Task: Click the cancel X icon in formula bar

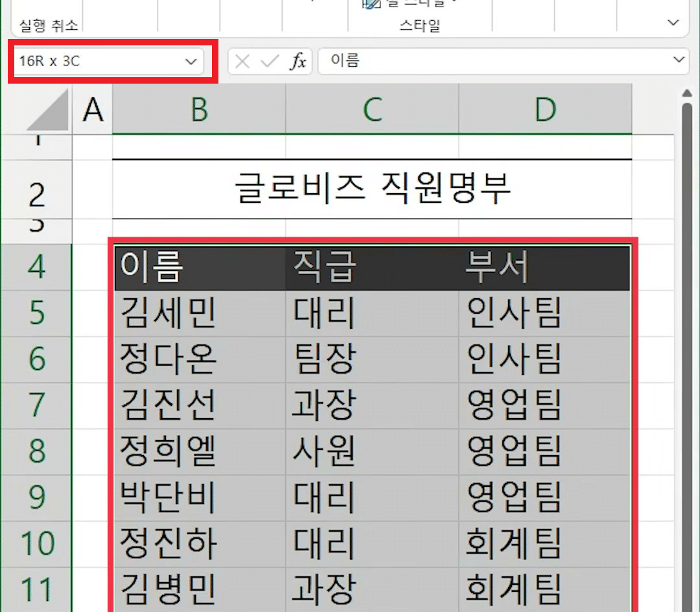Action: 242,61
